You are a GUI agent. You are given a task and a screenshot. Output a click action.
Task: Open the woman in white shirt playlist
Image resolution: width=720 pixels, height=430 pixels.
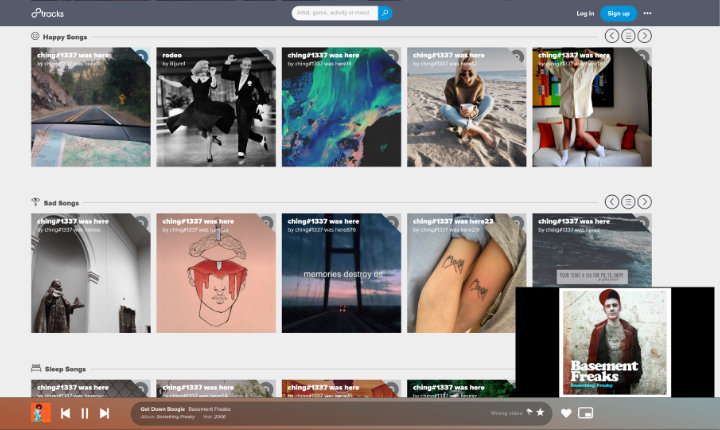click(x=592, y=107)
